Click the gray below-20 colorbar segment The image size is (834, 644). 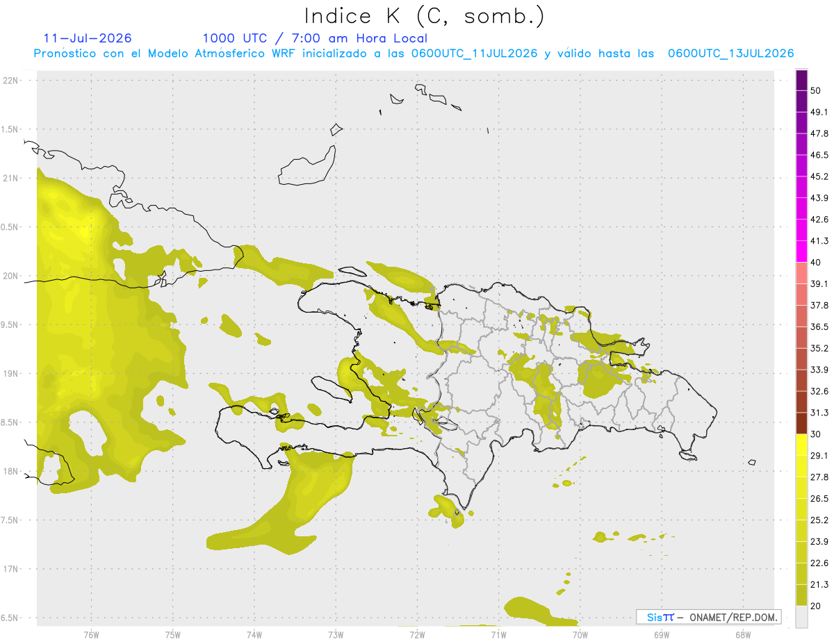coord(801,616)
